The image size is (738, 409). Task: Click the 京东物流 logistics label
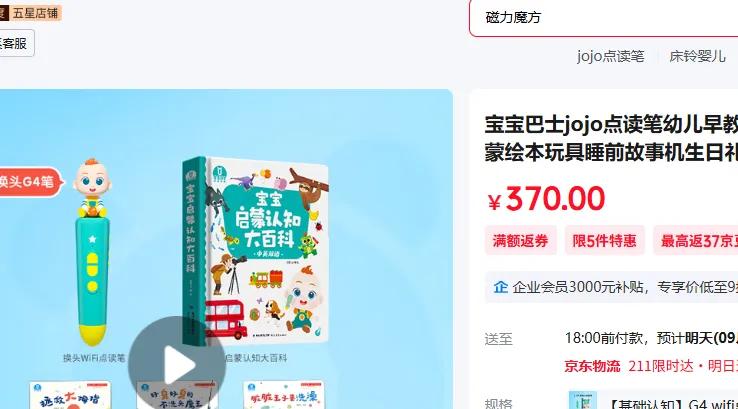tap(592, 366)
